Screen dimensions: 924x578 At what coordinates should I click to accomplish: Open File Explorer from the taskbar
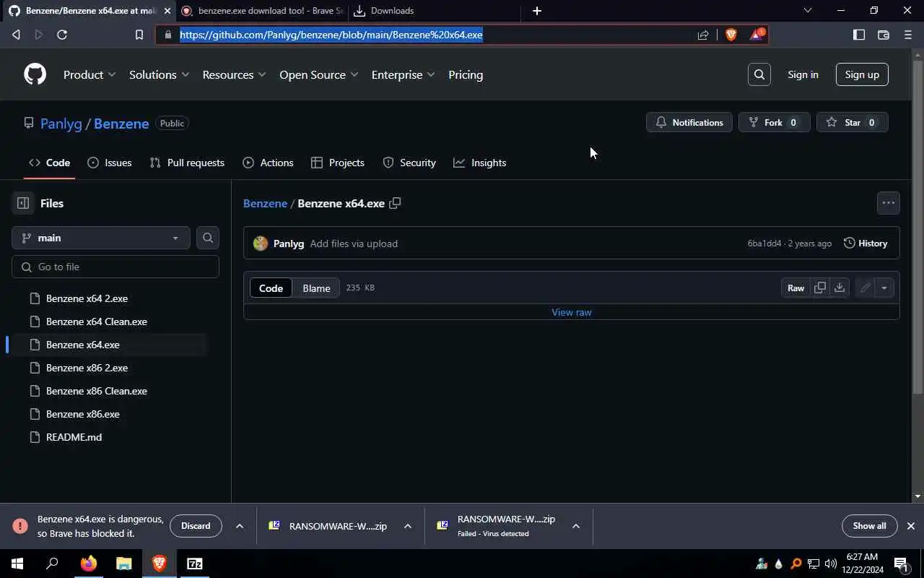(x=124, y=564)
